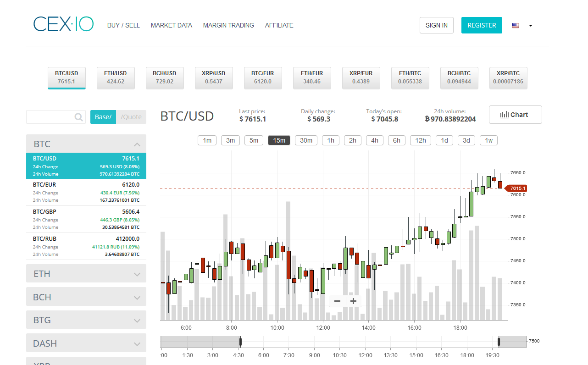Expand the DASH market group
The height and width of the screenshot is (365, 588).
click(x=86, y=343)
